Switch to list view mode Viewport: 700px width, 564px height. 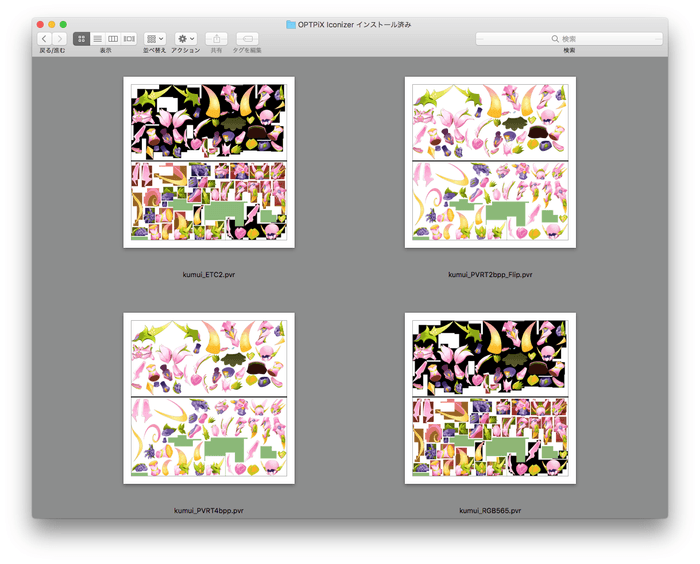click(x=97, y=39)
